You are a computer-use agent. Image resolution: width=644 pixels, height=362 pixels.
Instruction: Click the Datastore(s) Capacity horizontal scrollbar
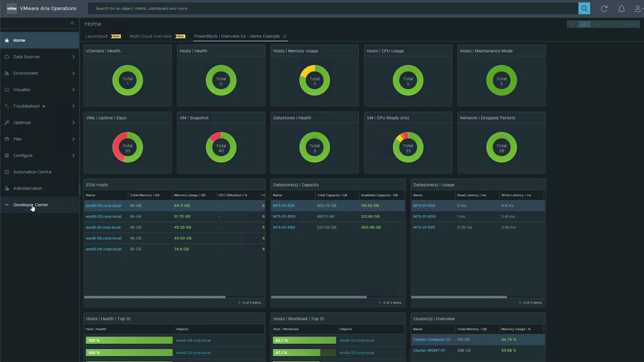319,297
